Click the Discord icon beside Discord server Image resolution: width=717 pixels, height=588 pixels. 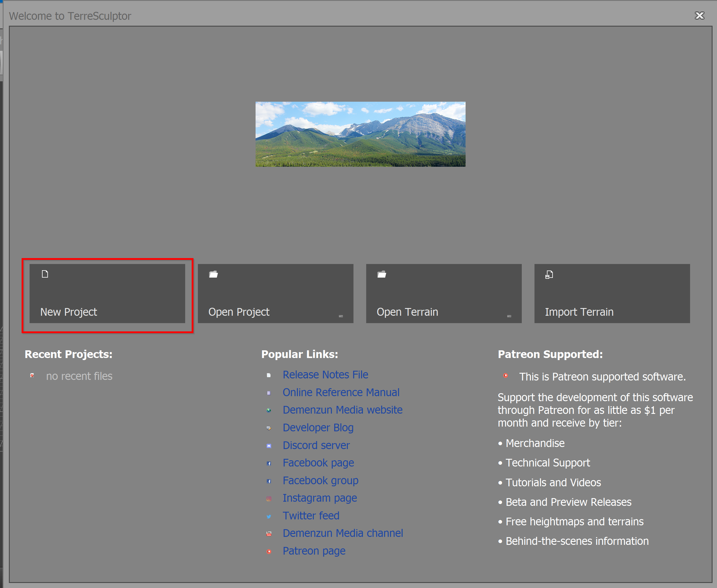pyautogui.click(x=269, y=446)
